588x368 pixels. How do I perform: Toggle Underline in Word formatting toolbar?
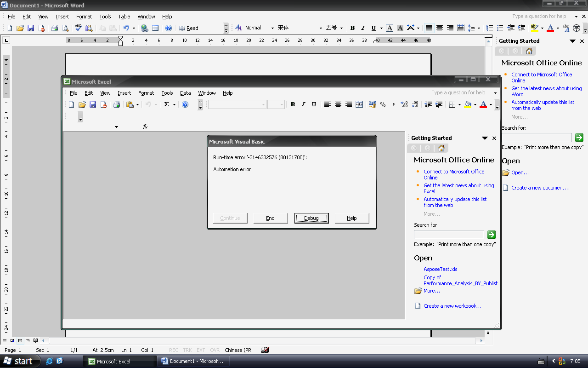click(373, 28)
